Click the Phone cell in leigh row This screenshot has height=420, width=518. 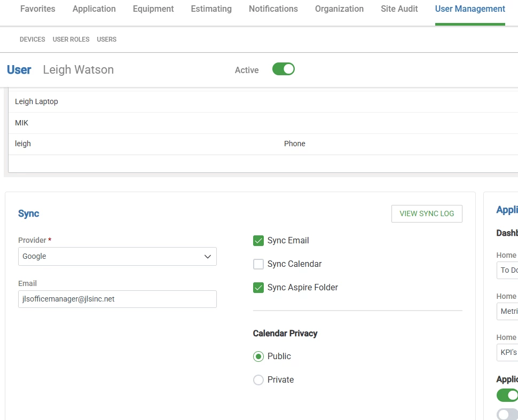(x=295, y=144)
